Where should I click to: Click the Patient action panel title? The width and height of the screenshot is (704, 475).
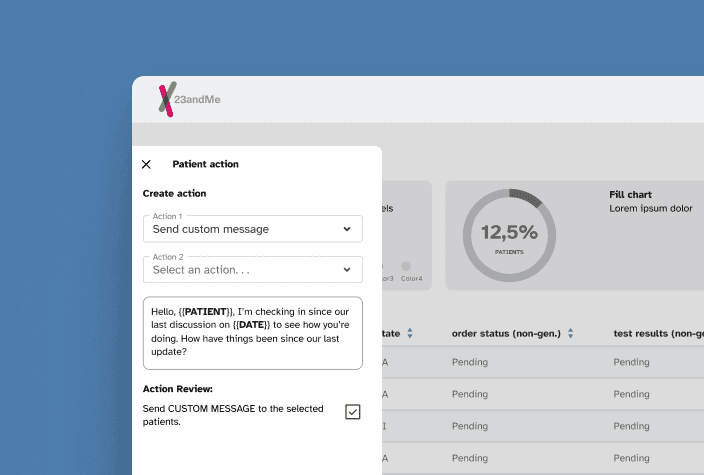click(x=206, y=164)
